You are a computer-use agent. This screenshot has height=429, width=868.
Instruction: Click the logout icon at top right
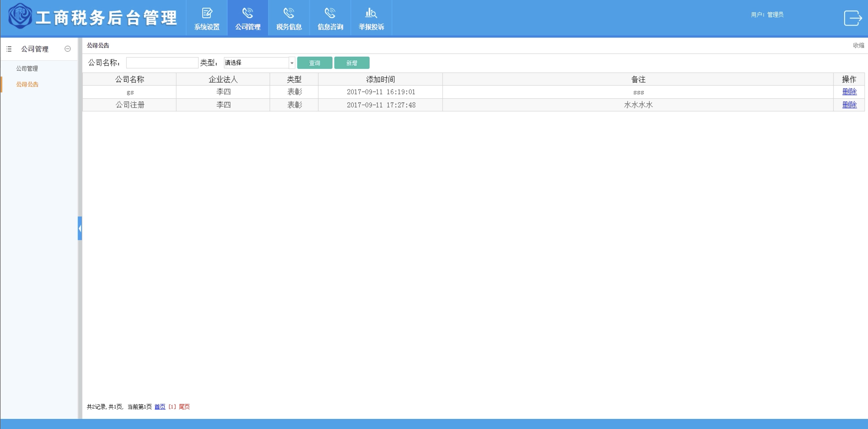[x=852, y=18]
